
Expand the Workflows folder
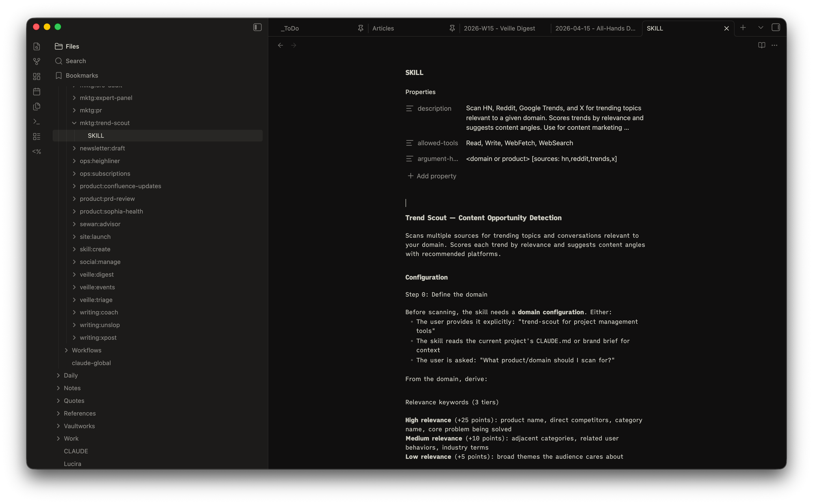[x=66, y=350]
